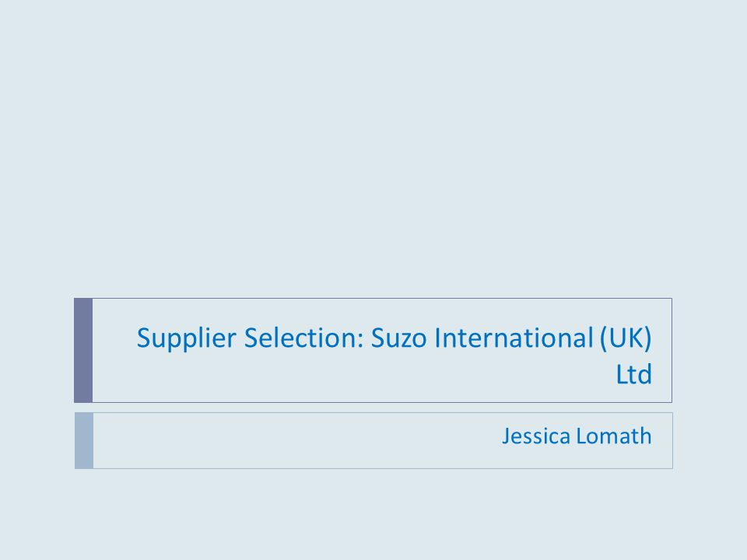This screenshot has width=747, height=560.
Task: Click the word 'Suzo' in the title
Action: coord(398,338)
